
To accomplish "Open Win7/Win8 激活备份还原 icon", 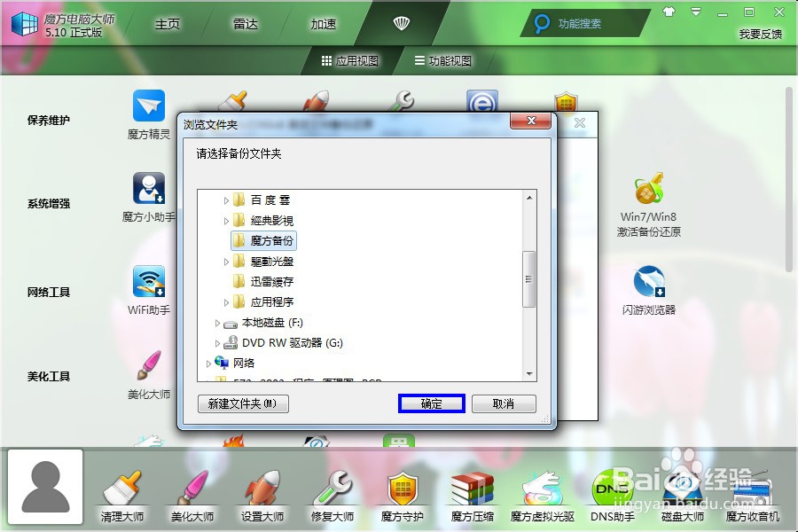I will [x=648, y=188].
